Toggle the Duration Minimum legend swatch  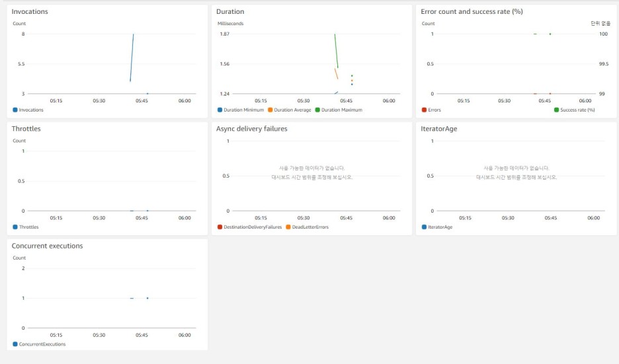pos(220,110)
